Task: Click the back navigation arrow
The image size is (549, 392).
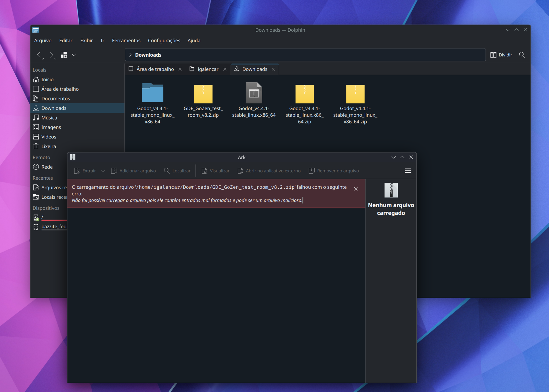Action: pyautogui.click(x=39, y=55)
